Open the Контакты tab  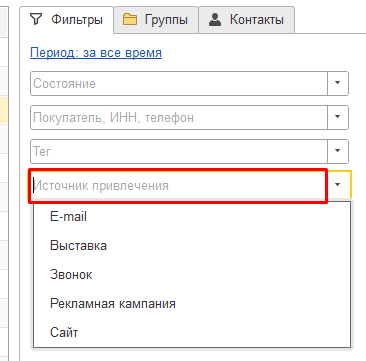(x=247, y=19)
